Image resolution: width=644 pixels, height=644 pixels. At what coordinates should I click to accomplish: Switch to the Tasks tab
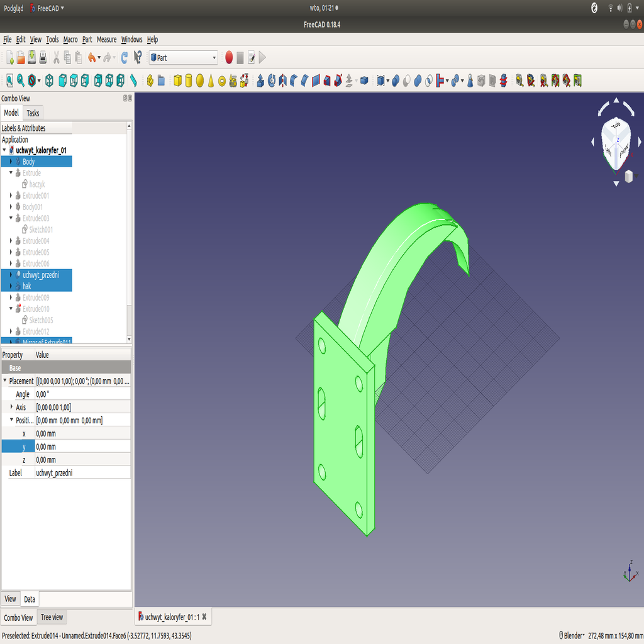(x=33, y=113)
